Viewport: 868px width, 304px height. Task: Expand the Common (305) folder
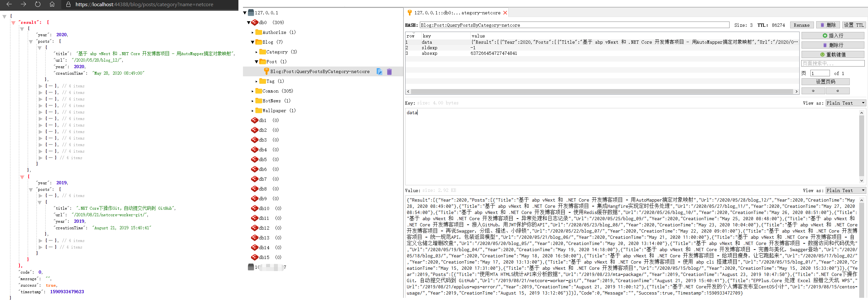pyautogui.click(x=252, y=91)
